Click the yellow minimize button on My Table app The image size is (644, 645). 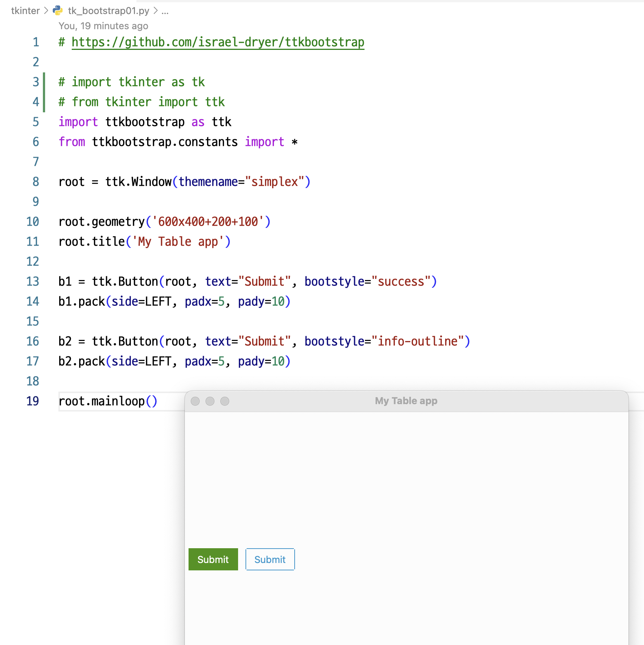pyautogui.click(x=210, y=401)
